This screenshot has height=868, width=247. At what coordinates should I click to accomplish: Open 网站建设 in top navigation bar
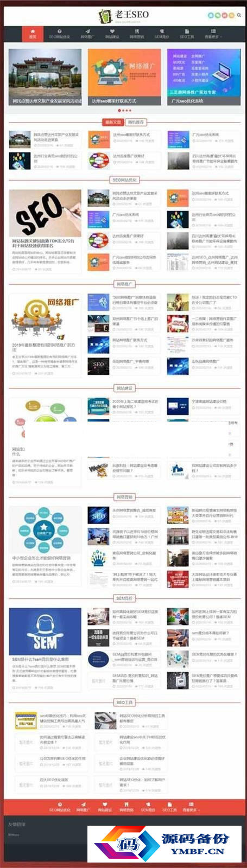point(112,34)
